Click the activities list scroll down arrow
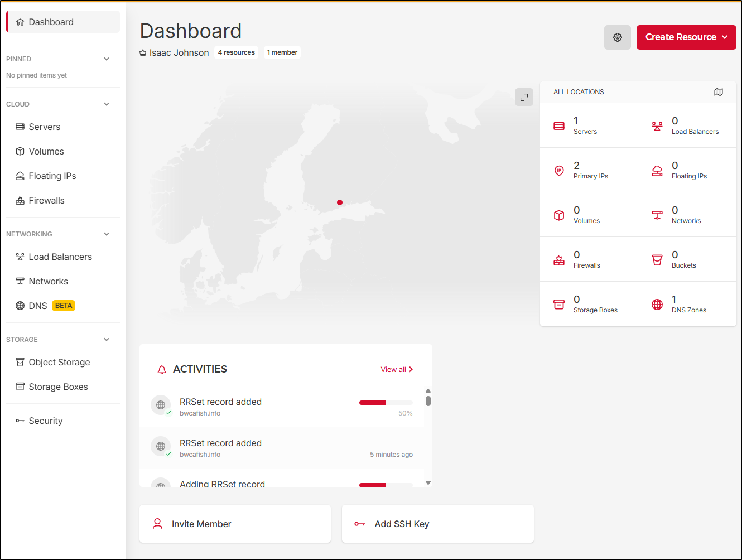Viewport: 742px width, 560px height. click(428, 483)
